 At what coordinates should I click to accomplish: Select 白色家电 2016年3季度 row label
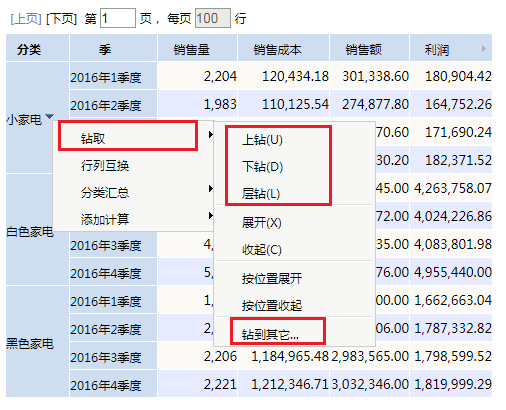(113, 245)
